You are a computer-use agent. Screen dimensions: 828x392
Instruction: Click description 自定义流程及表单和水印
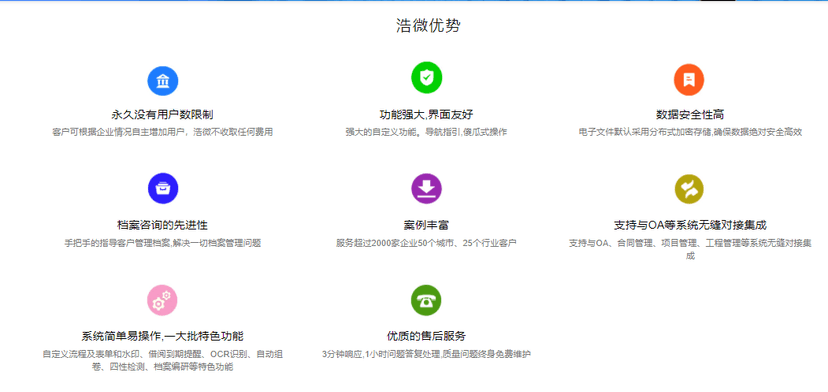coord(163,360)
